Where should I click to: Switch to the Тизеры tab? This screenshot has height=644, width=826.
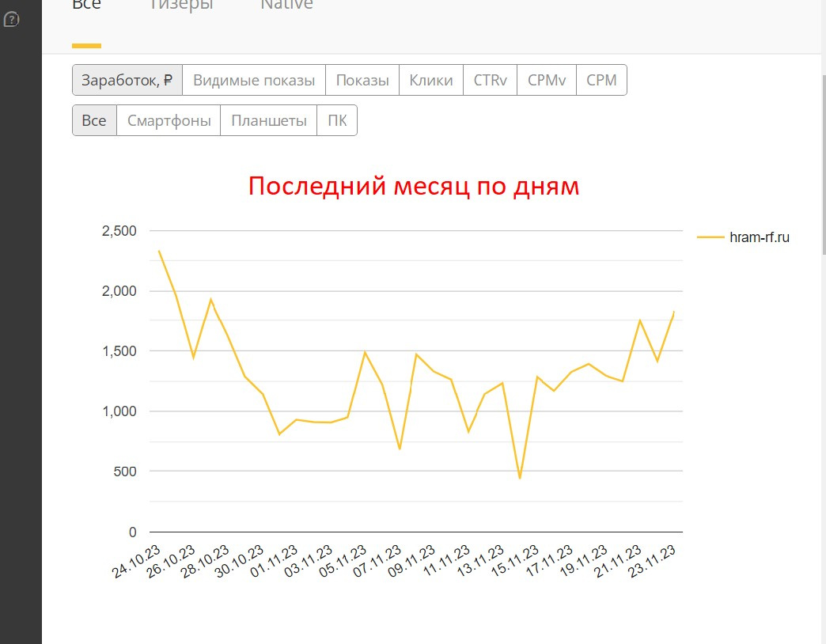[x=180, y=6]
